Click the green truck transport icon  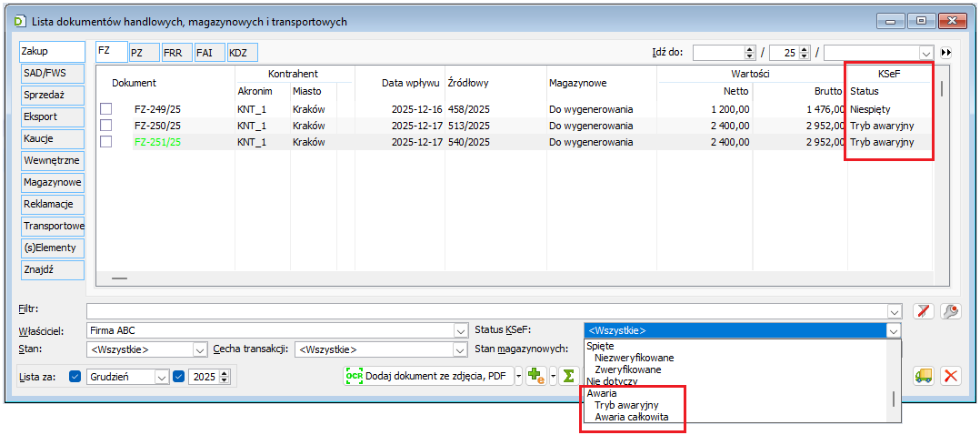tap(923, 376)
